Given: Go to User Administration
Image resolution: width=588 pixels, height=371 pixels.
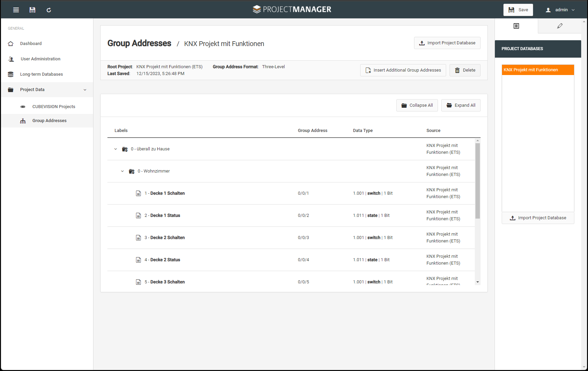Looking at the screenshot, I should pos(47,59).
